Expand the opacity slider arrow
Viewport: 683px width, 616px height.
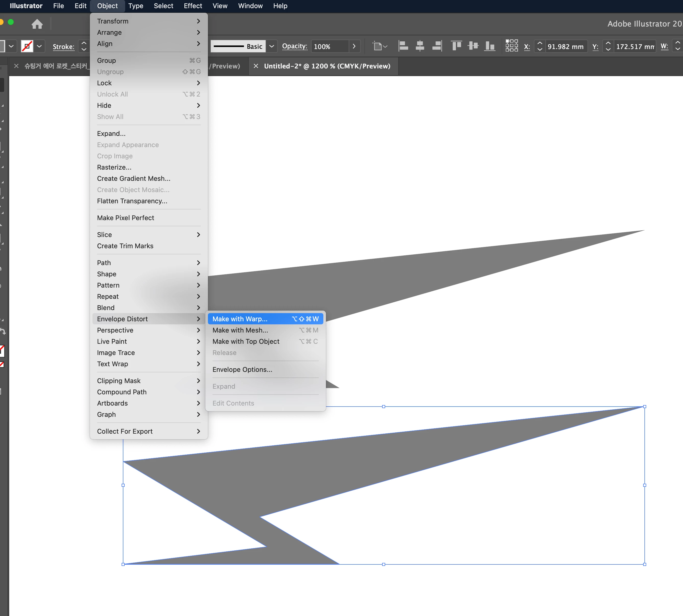354,46
